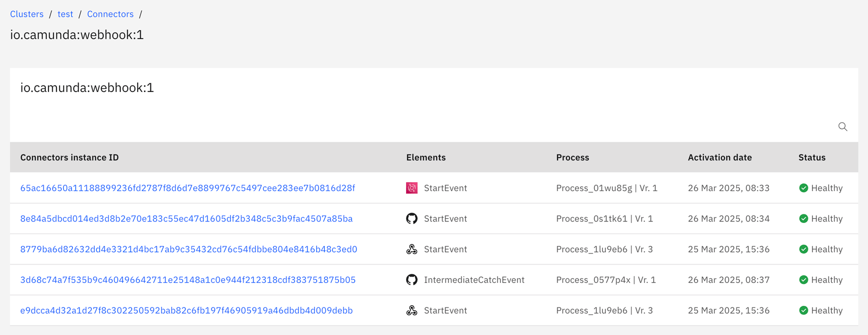Navigate to the test cluster via breadcrumb

[x=65, y=14]
